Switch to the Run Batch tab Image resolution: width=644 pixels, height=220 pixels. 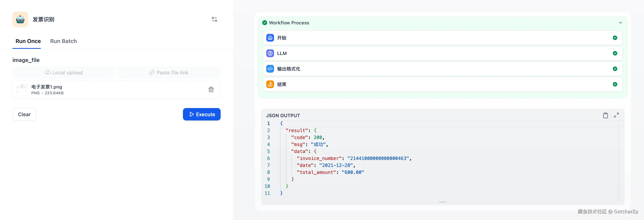pos(64,41)
